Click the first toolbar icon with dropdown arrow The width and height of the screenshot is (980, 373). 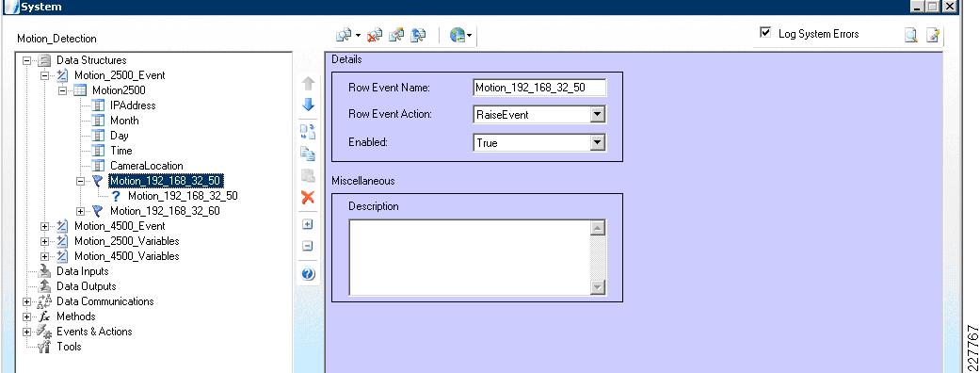348,35
